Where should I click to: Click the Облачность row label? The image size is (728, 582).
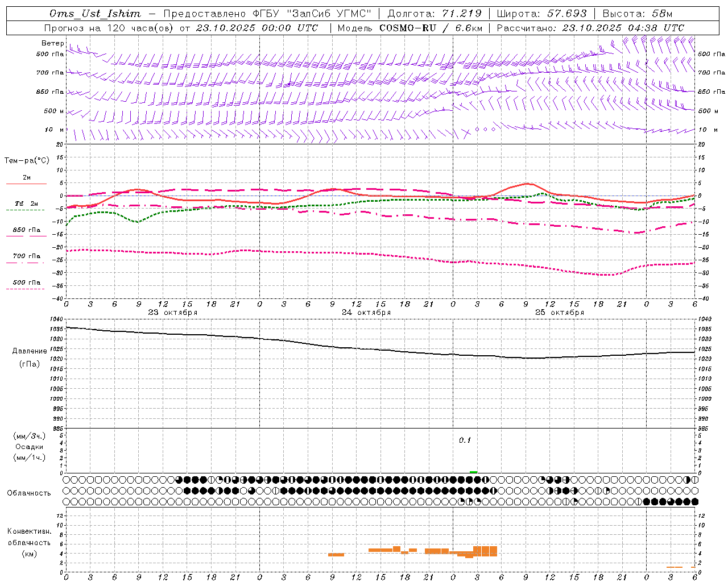click(29, 493)
